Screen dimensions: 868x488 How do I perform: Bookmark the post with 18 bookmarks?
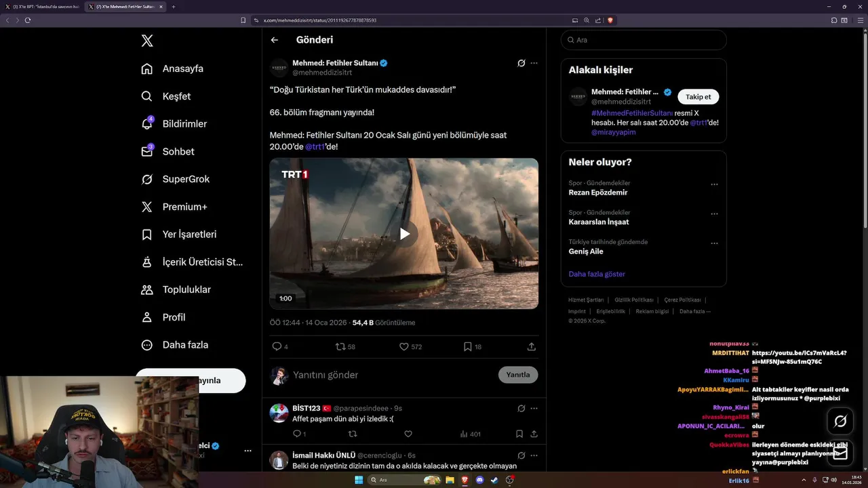[x=467, y=346]
